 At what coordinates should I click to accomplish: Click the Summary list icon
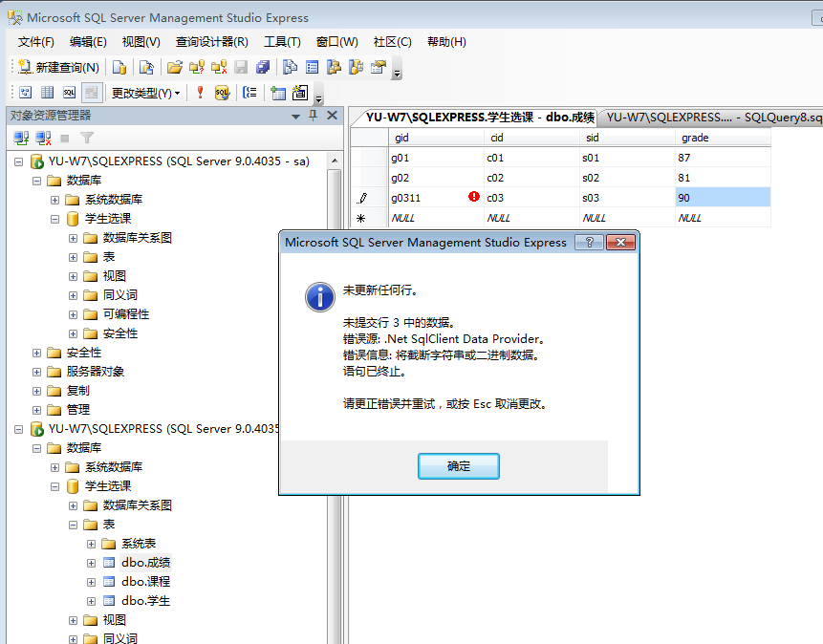pos(312,67)
